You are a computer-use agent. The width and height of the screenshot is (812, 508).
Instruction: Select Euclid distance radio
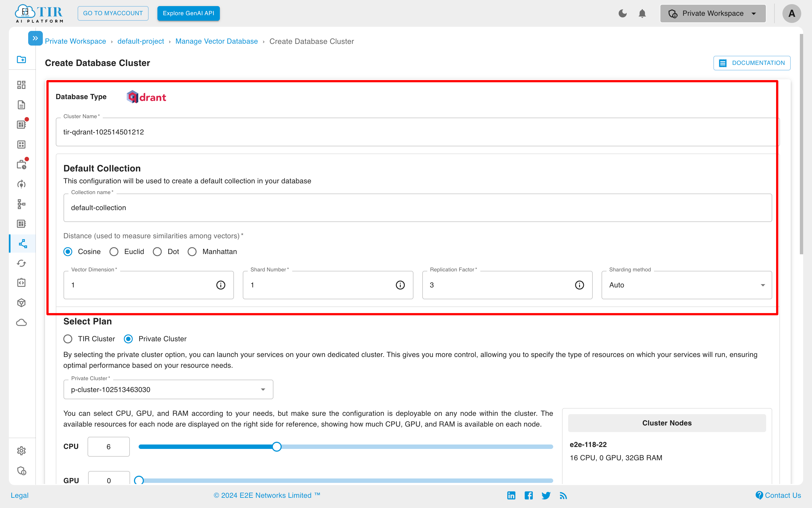(x=114, y=252)
